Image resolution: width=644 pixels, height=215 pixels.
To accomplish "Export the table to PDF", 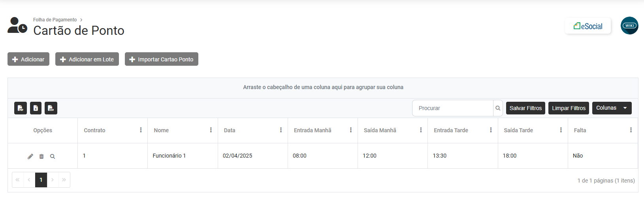I will pos(21,108).
